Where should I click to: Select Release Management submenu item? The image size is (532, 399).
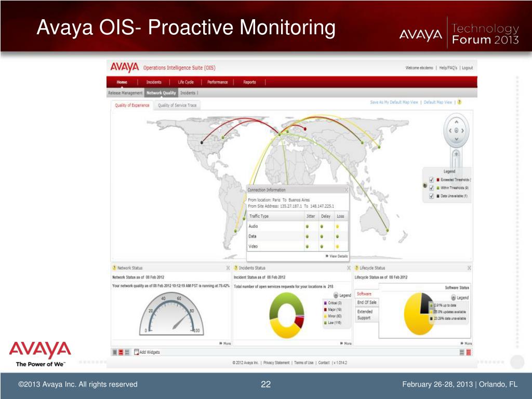pyautogui.click(x=125, y=93)
